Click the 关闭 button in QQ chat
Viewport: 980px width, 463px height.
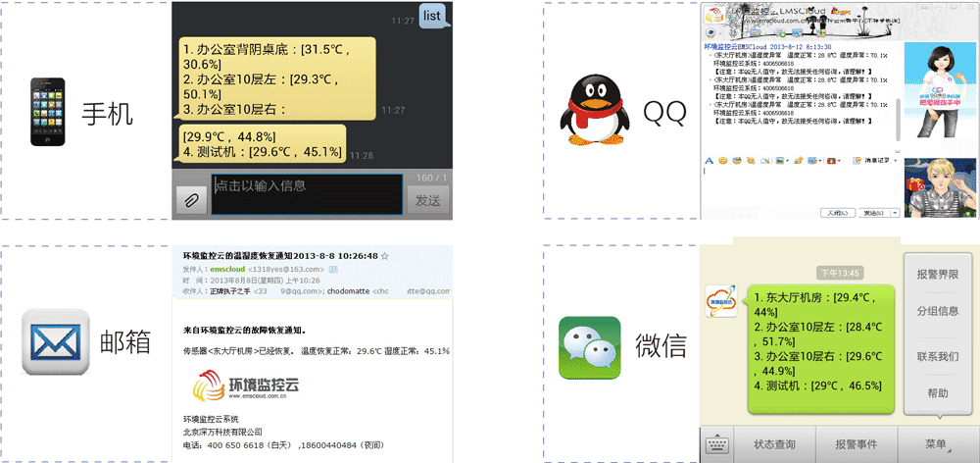coord(838,213)
